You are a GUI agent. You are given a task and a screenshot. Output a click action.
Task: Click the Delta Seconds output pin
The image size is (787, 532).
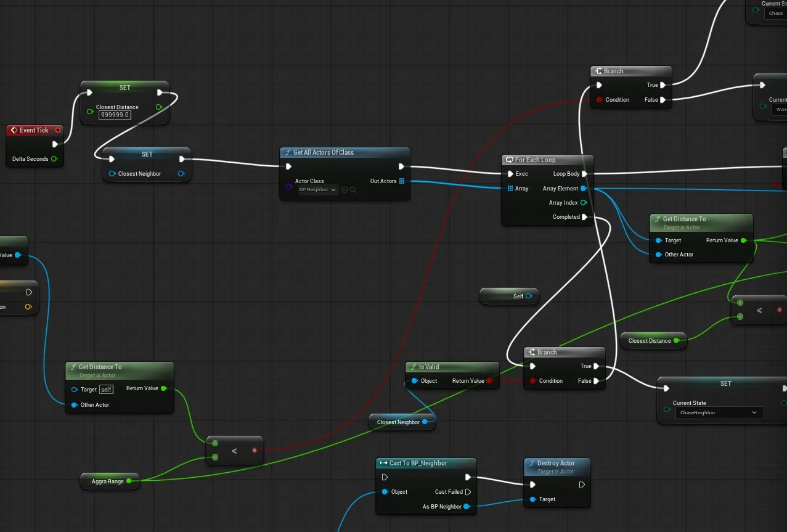click(x=54, y=159)
